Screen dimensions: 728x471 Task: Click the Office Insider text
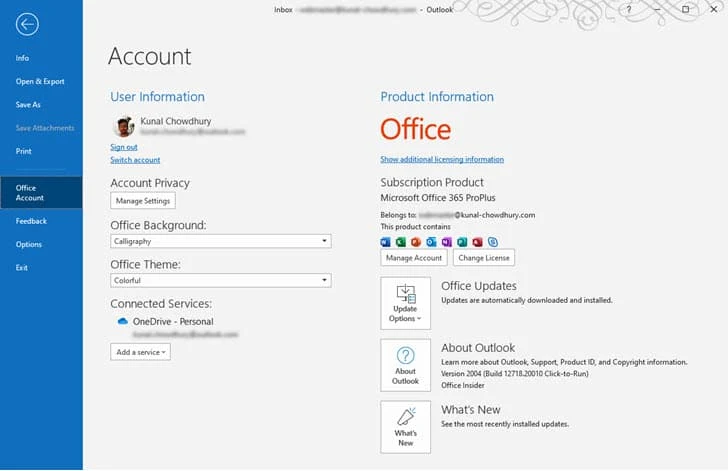[462, 385]
